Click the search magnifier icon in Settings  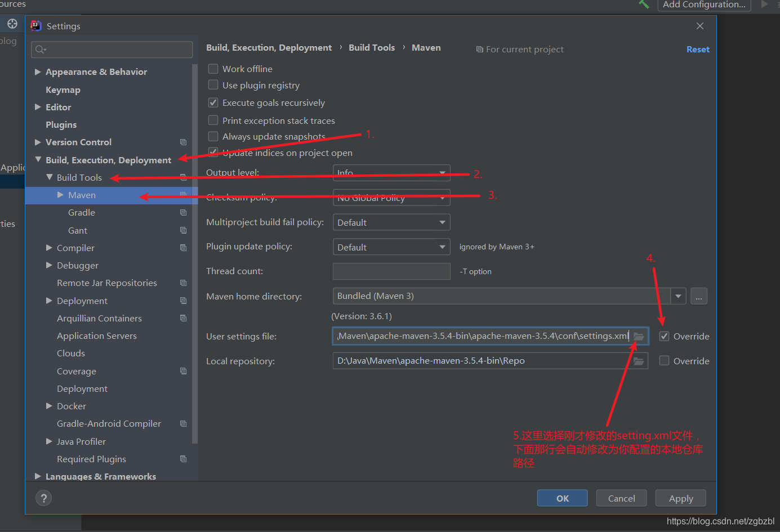(x=40, y=50)
